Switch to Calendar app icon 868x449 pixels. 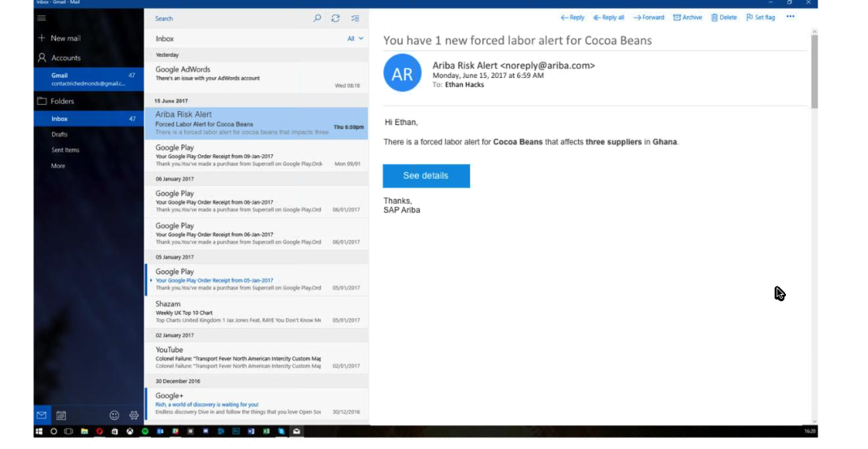[x=61, y=415]
